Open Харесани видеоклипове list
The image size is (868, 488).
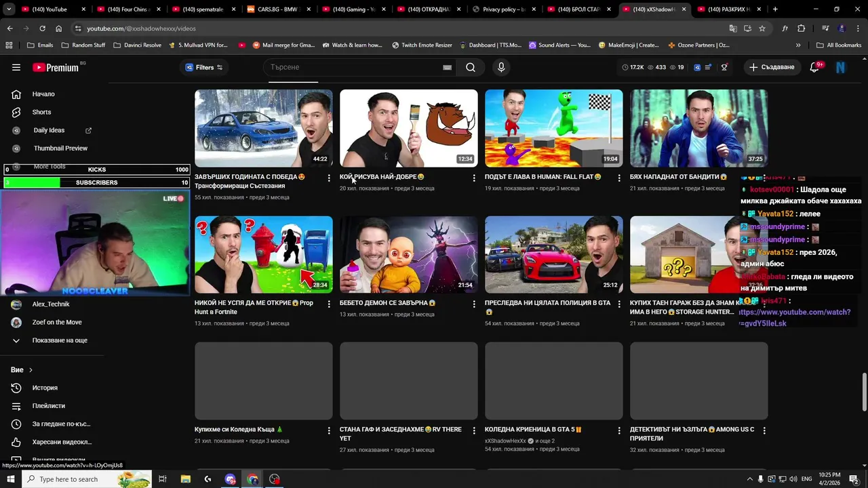click(x=62, y=442)
